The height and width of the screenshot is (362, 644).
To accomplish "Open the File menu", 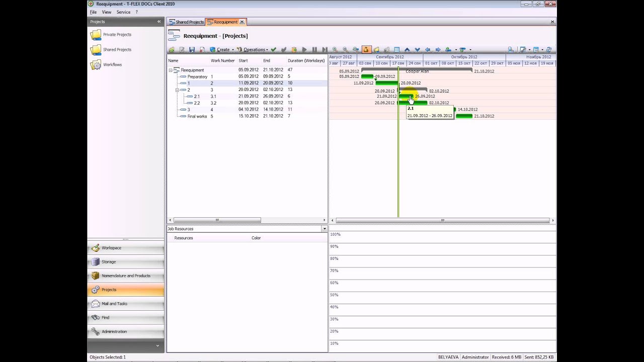I will click(93, 12).
